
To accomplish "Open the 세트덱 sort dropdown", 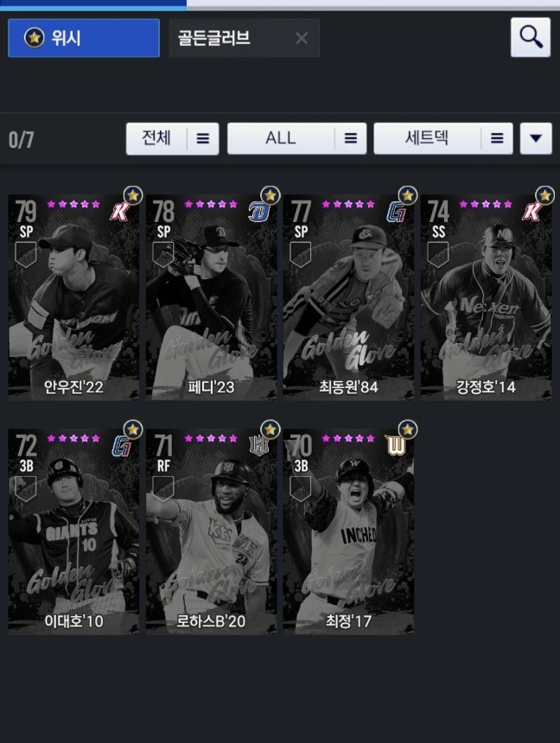I will coord(443,138).
